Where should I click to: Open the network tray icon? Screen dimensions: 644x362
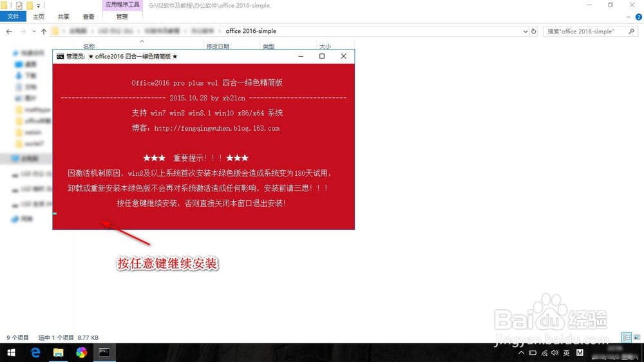pyautogui.click(x=544, y=352)
